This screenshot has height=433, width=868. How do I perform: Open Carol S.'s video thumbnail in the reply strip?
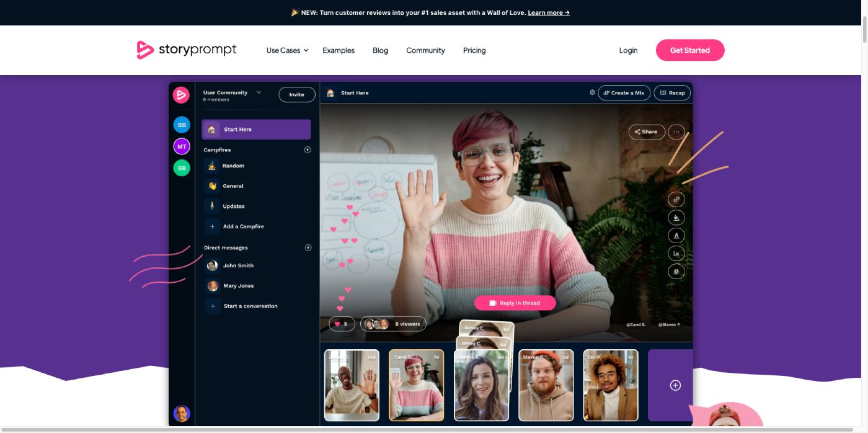[x=416, y=385]
